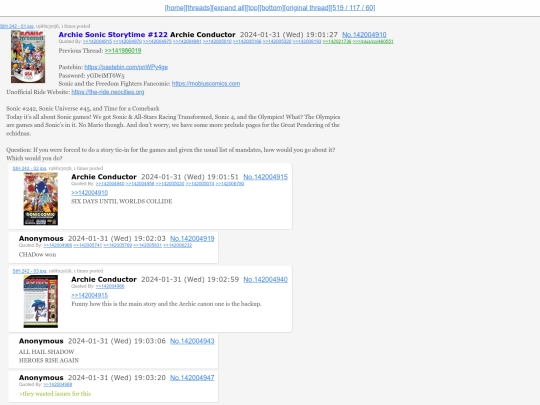This screenshot has height=405, width=540.
Task: Click last Quoted By link under post No.142004915
Action: [x=230, y=184]
